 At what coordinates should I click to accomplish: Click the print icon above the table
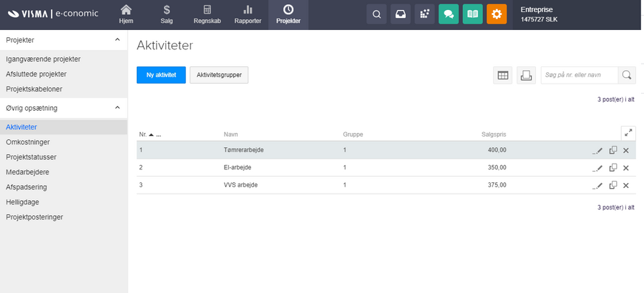526,75
